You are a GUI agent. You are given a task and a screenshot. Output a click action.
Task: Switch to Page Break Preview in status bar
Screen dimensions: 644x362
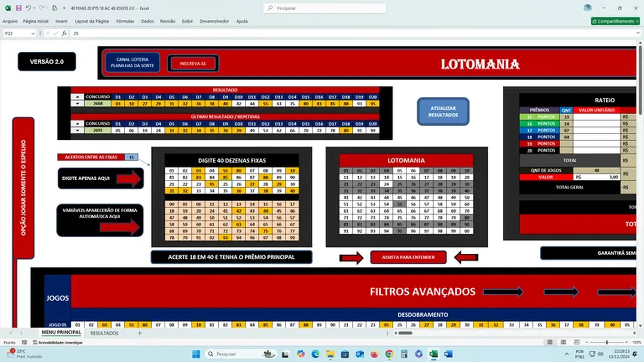click(x=577, y=342)
